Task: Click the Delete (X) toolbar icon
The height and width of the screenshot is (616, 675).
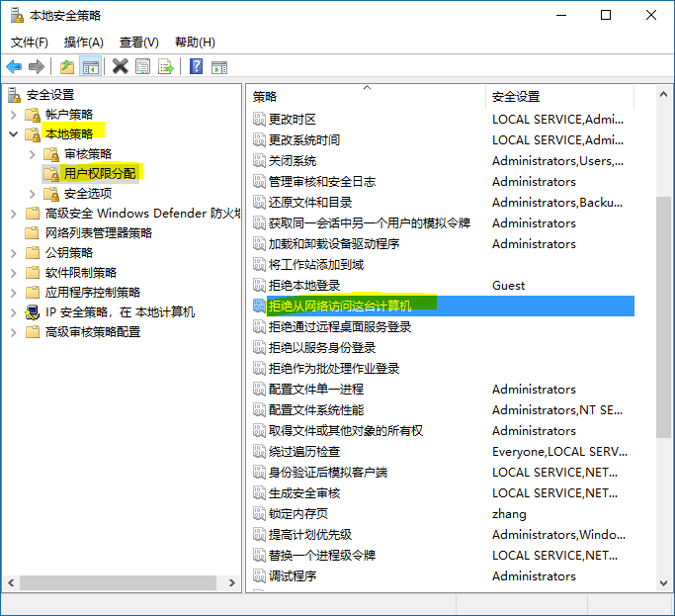Action: click(121, 66)
